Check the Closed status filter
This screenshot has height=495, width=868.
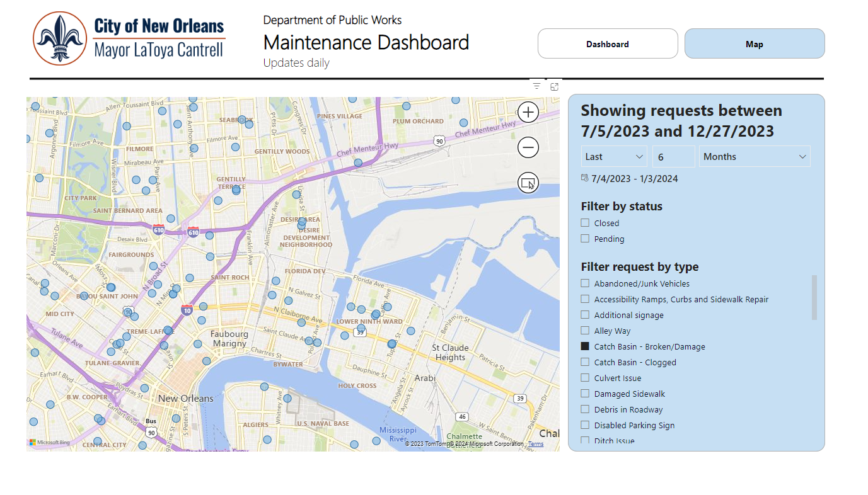click(584, 223)
